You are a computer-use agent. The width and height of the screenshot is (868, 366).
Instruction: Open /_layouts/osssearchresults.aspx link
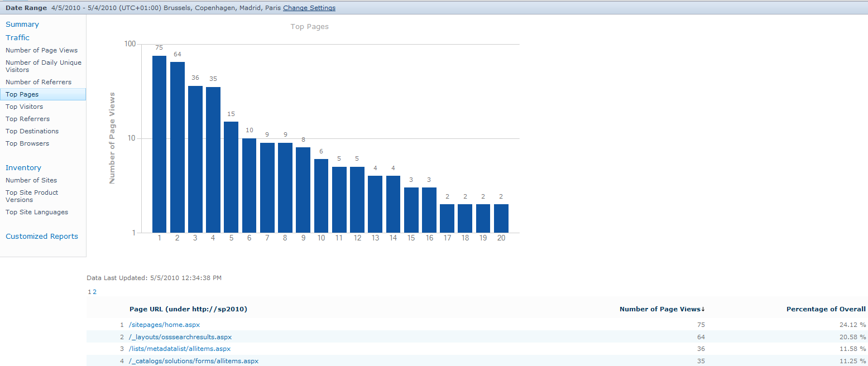[180, 337]
